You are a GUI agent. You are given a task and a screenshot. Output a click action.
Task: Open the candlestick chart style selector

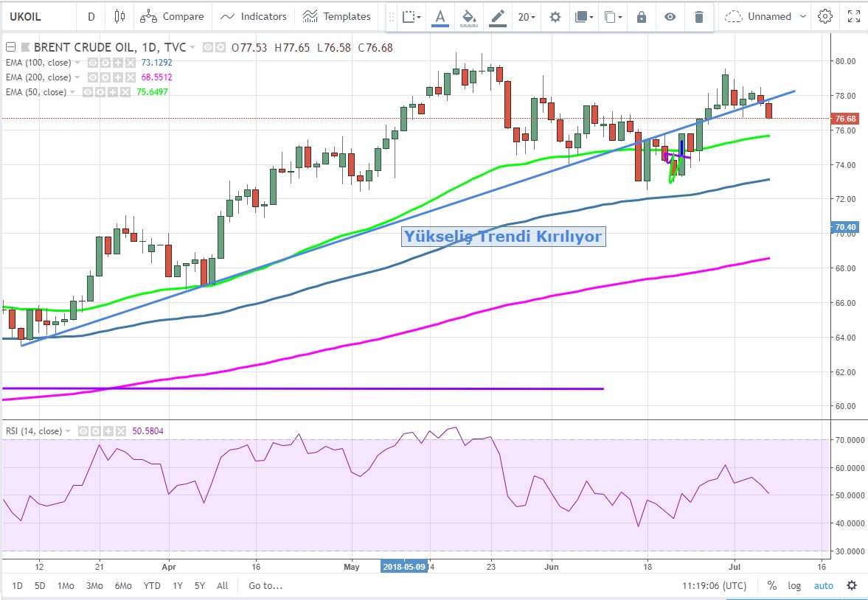click(120, 16)
